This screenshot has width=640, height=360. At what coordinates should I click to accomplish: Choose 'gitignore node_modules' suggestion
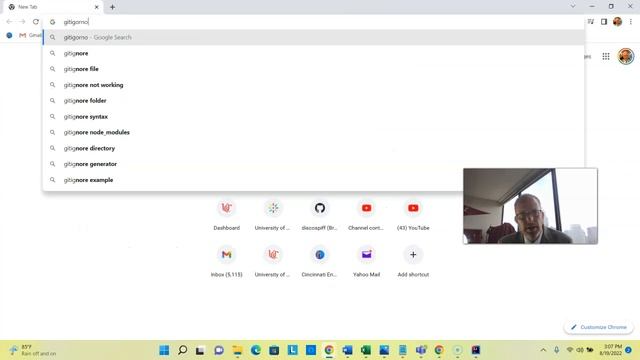pyautogui.click(x=314, y=132)
